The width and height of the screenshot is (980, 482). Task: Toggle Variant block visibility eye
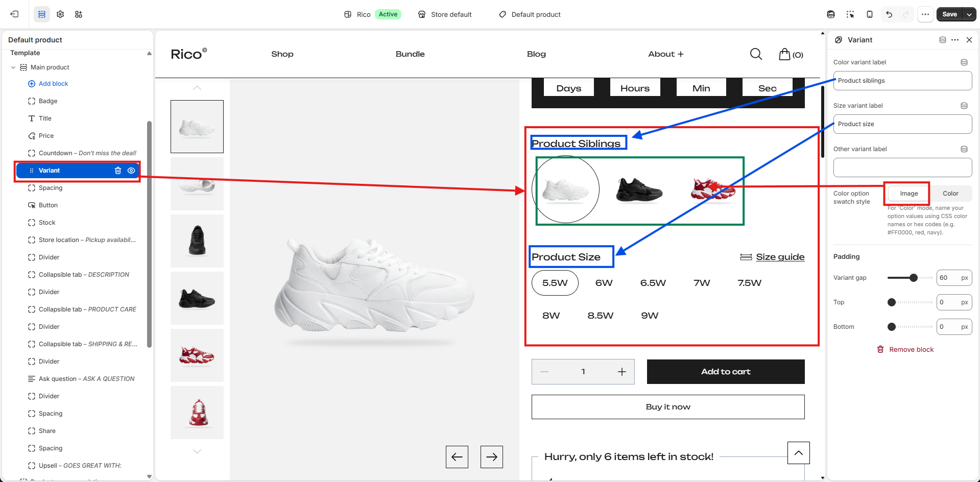coord(131,171)
